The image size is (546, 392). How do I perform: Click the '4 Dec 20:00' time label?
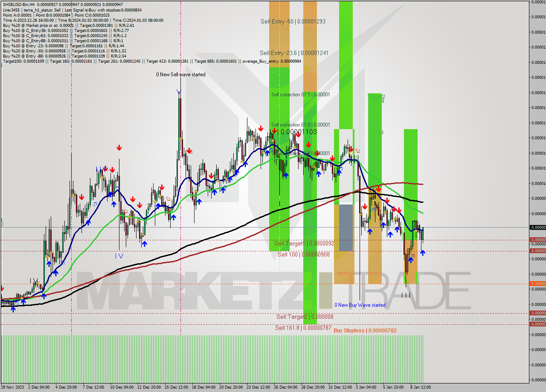click(67, 387)
